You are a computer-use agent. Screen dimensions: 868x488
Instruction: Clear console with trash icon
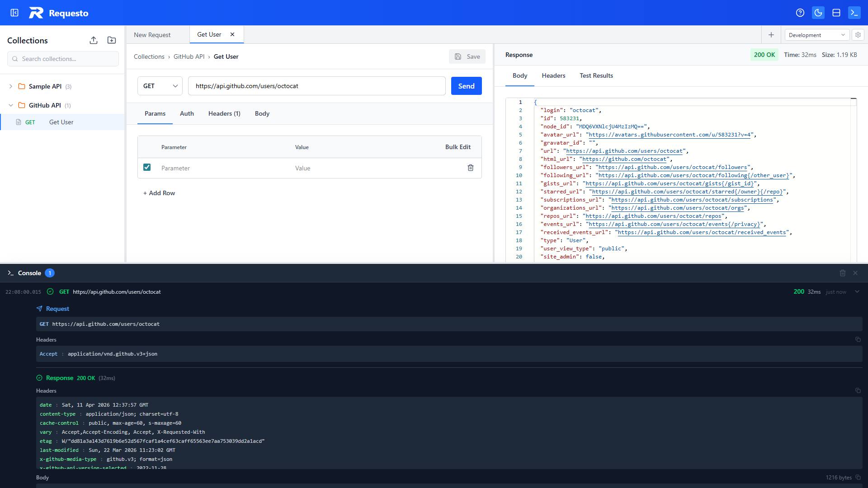(x=843, y=273)
